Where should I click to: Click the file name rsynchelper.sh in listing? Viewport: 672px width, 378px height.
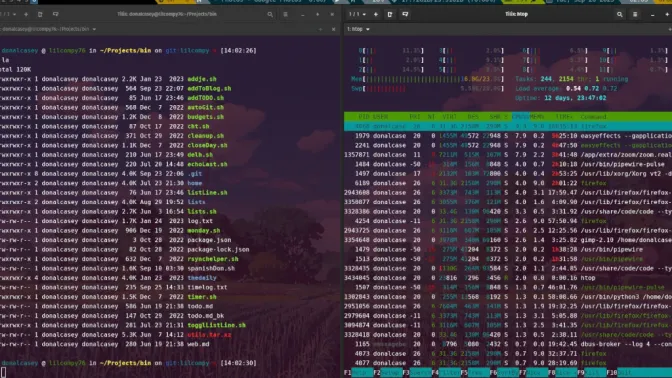click(x=213, y=259)
